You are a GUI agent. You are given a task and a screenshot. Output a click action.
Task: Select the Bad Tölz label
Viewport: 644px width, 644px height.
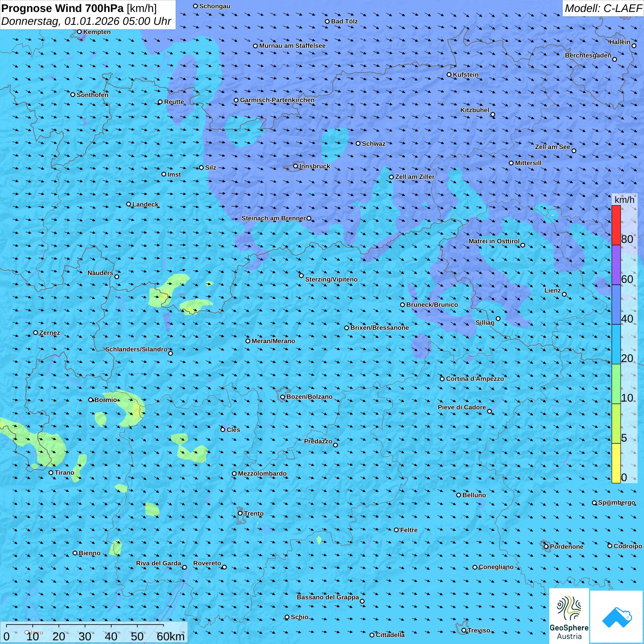pyautogui.click(x=344, y=21)
